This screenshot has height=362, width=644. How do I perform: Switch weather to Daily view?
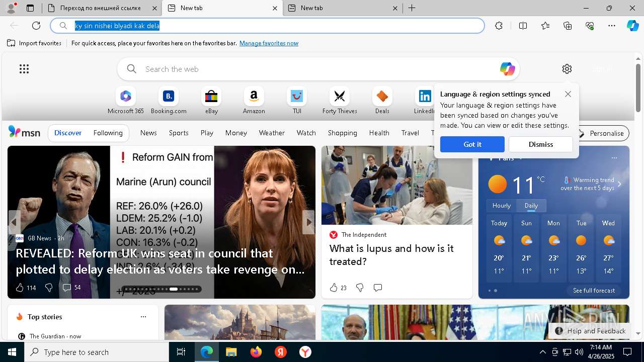[531, 206]
